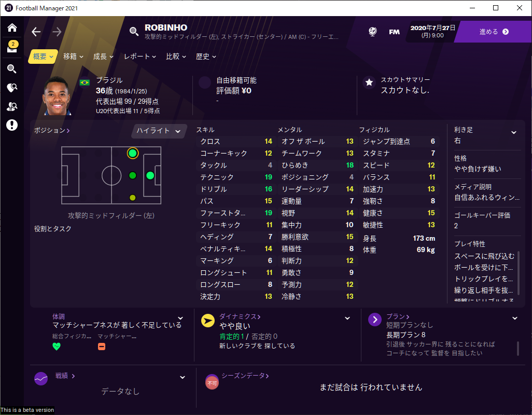
Task: Click the red 不可 season data badge
Action: pos(212,382)
